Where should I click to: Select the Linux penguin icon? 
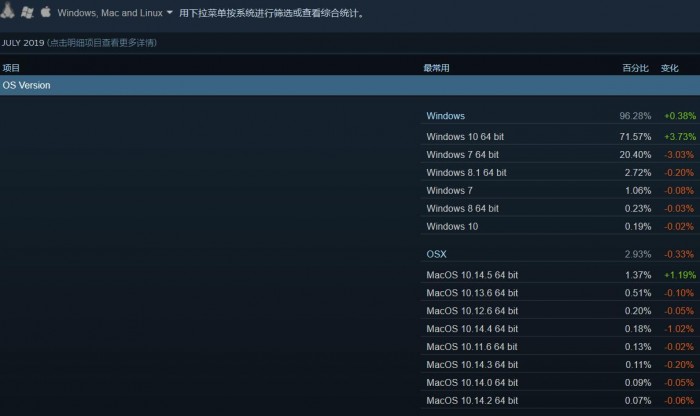[7, 11]
